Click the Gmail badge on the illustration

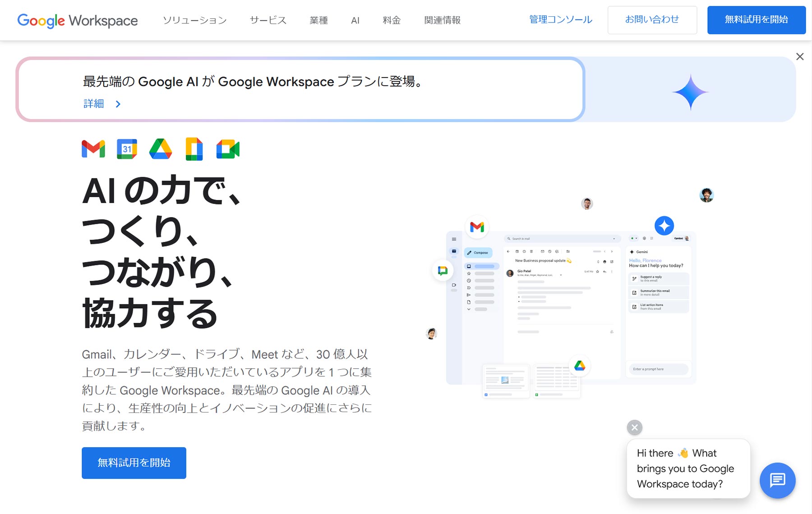click(477, 227)
